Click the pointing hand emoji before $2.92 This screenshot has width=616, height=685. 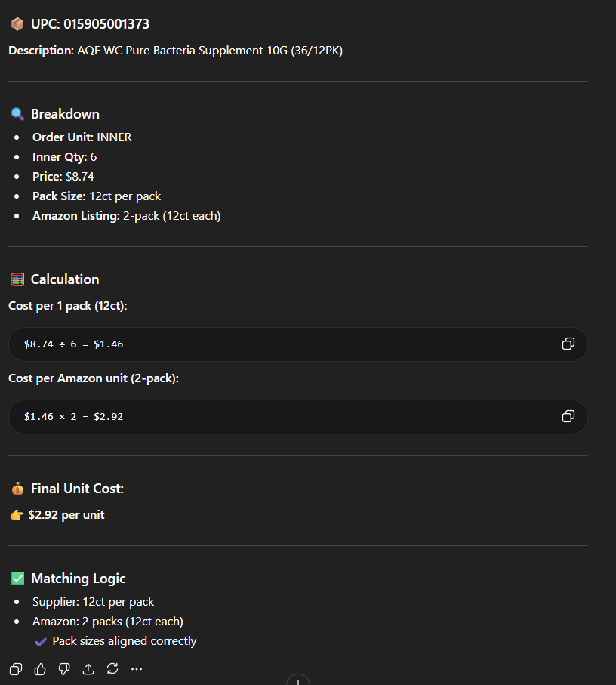[x=17, y=515]
